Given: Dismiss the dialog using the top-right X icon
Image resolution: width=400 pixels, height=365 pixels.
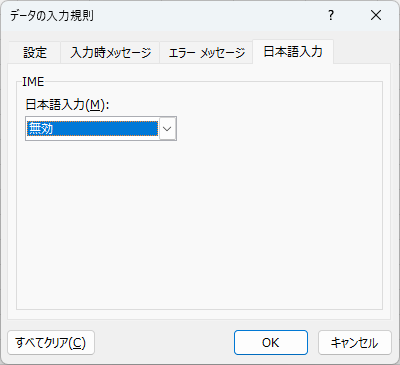Looking at the screenshot, I should [376, 15].
